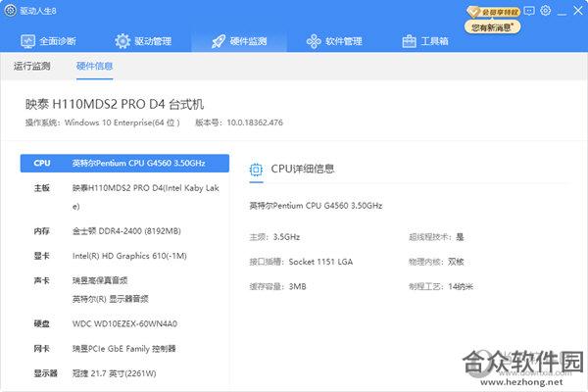Click 瑞昱PCIe GbE Family 控制器 text
This screenshot has width=588, height=392.
pyautogui.click(x=123, y=349)
